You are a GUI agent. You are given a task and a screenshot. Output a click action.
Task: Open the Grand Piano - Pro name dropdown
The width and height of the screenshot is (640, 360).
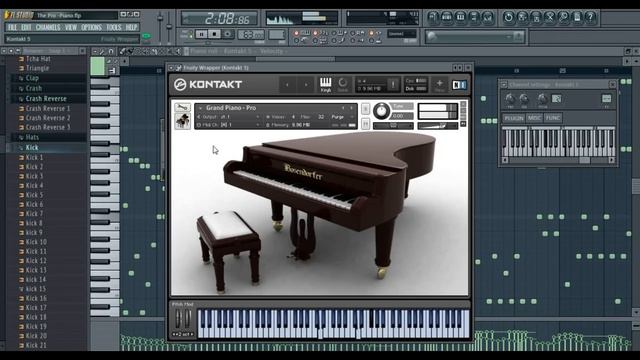click(x=200, y=108)
